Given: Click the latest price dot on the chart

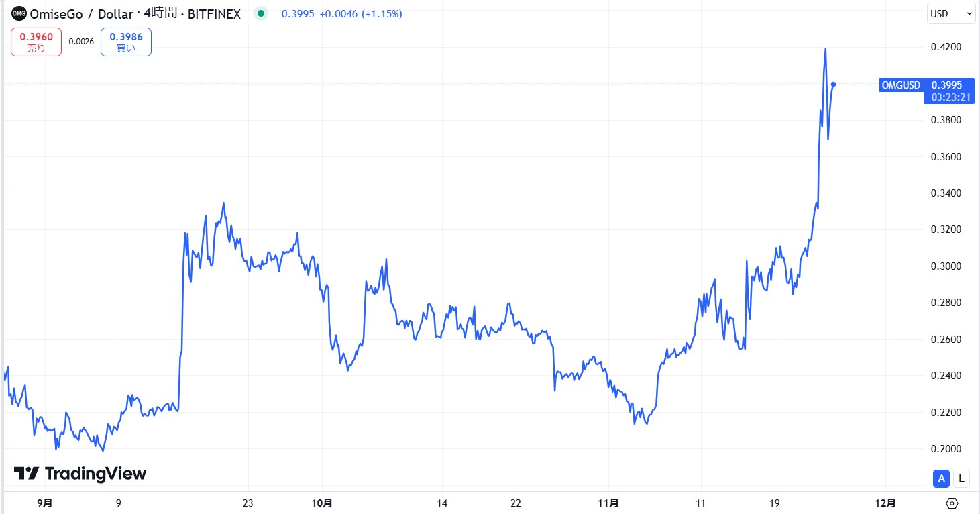Looking at the screenshot, I should [x=833, y=84].
